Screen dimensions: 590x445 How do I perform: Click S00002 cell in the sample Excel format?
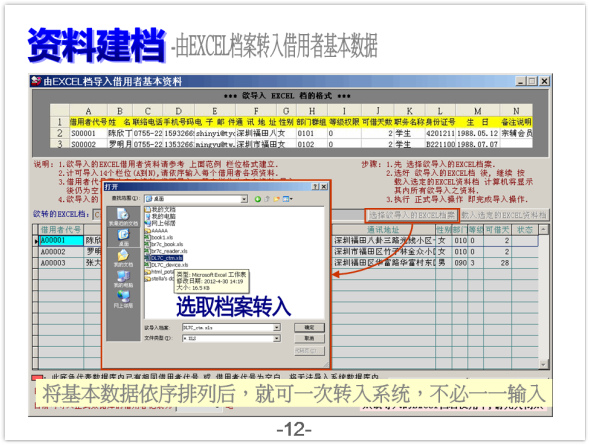click(x=88, y=144)
